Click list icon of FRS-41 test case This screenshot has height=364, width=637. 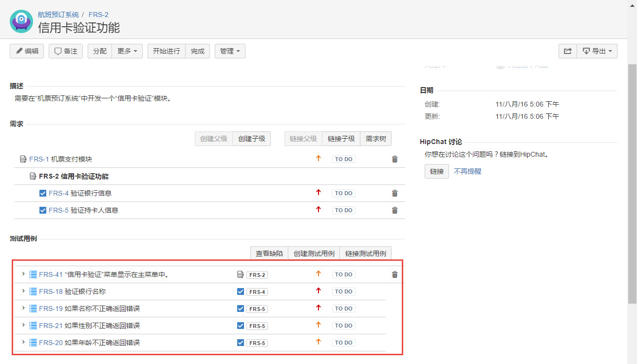click(33, 274)
